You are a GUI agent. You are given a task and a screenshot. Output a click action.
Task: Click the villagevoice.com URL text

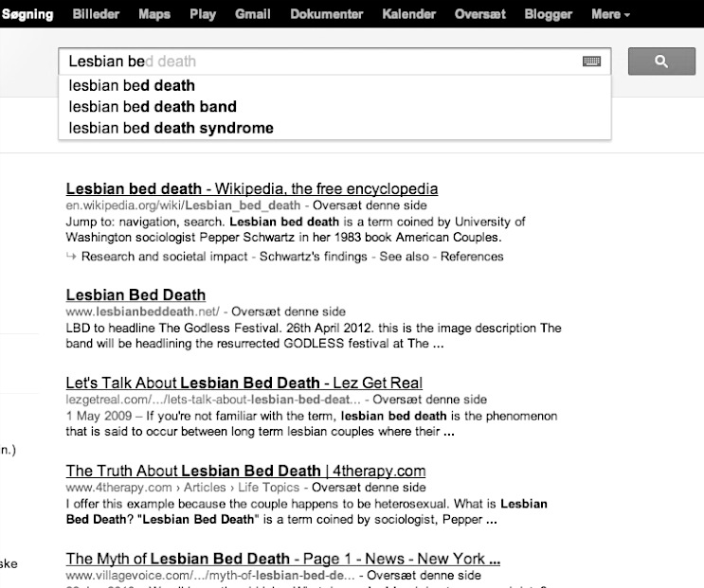pyautogui.click(x=210, y=576)
